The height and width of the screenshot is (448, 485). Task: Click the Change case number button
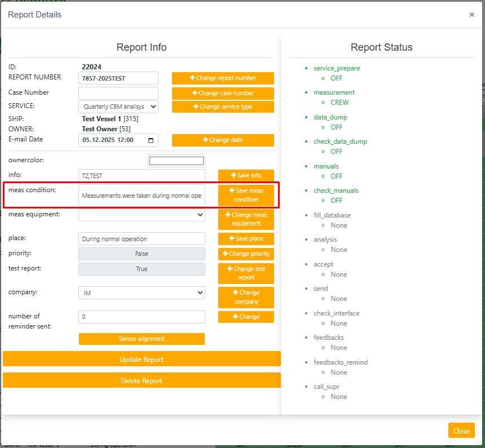click(223, 93)
